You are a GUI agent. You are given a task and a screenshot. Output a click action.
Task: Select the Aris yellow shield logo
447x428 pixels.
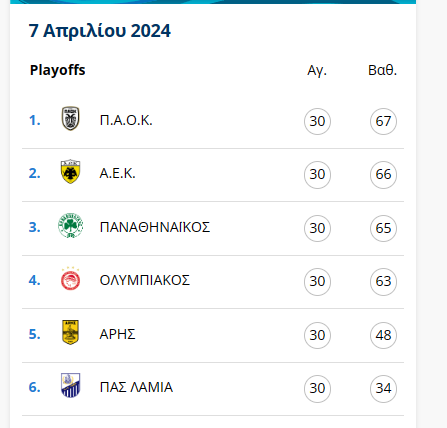coord(70,332)
